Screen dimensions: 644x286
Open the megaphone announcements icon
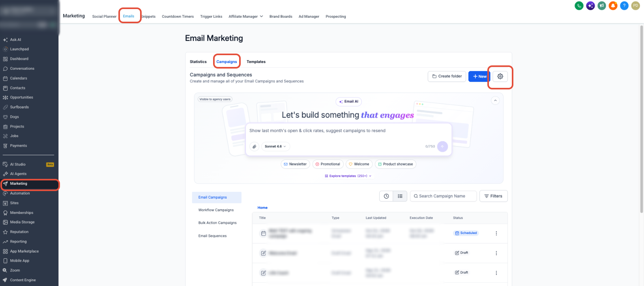click(602, 6)
